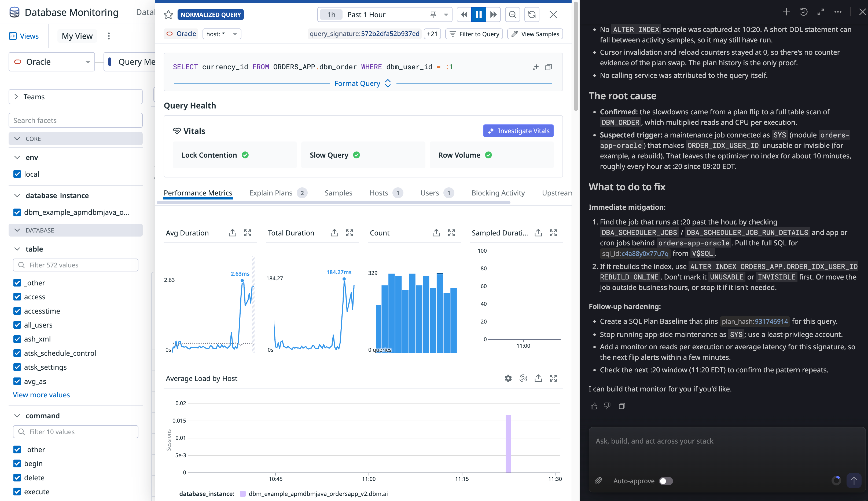The height and width of the screenshot is (501, 868).
Task: Uncheck the delete command checkbox
Action: coord(17,478)
